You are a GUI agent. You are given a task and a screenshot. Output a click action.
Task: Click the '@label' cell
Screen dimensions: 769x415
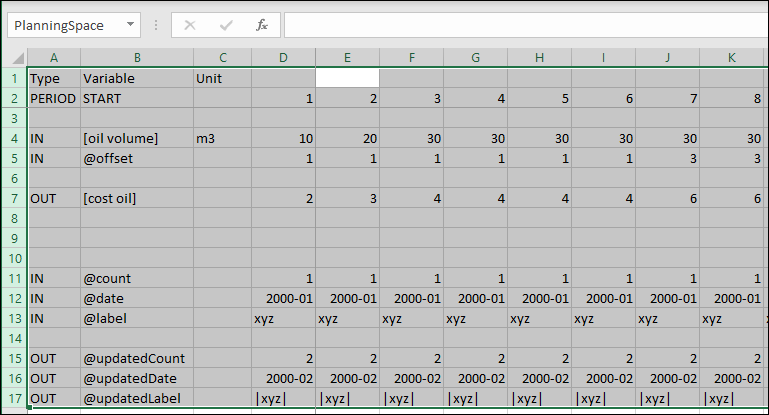[x=137, y=319]
